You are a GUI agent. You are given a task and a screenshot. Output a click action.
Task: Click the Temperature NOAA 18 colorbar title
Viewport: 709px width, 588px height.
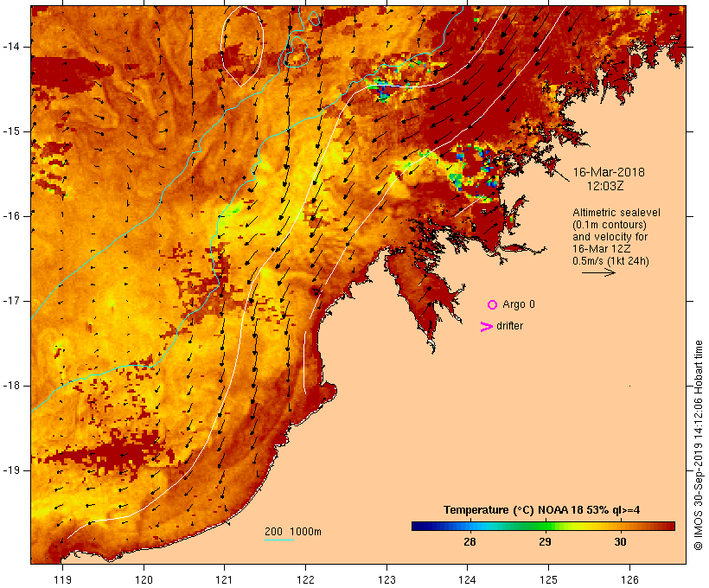pos(542,510)
